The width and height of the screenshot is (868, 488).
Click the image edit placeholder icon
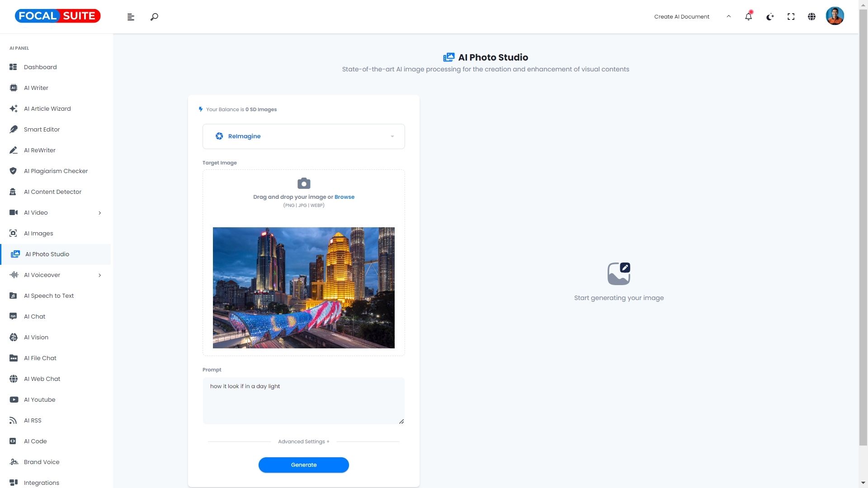pos(618,274)
